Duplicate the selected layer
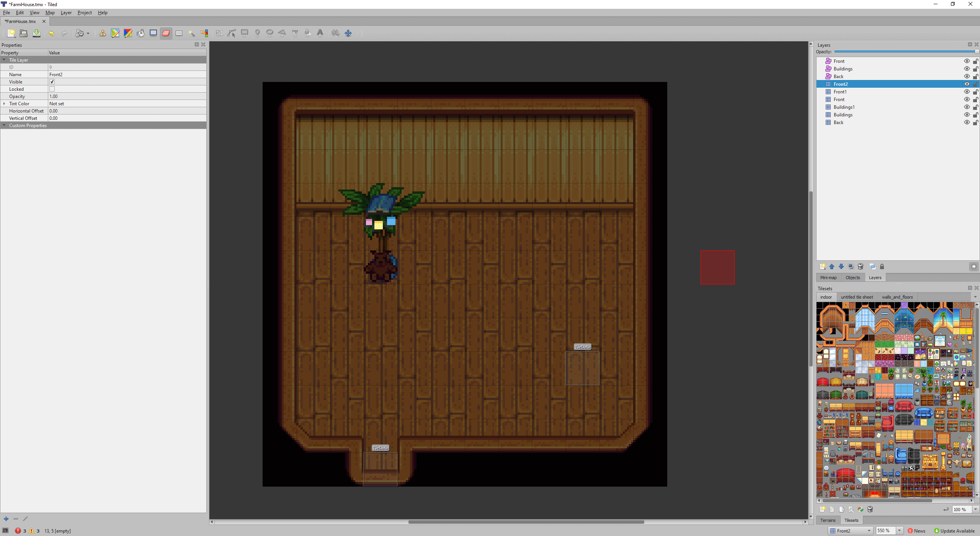 point(851,266)
